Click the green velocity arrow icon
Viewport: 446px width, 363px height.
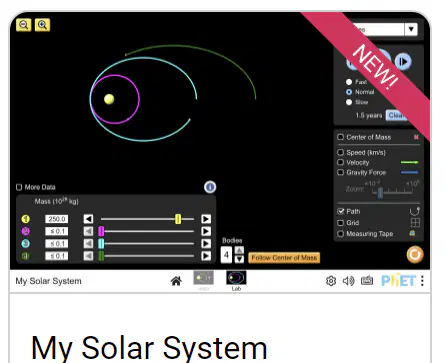[409, 162]
